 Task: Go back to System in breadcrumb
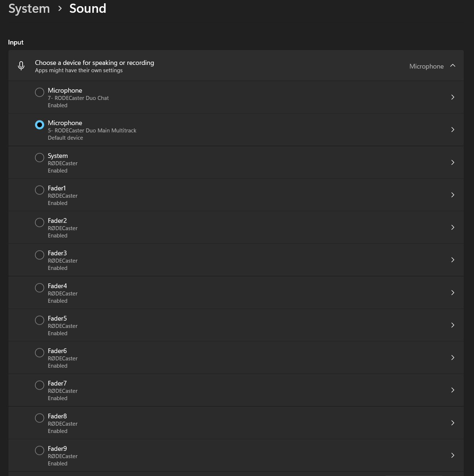[x=29, y=8]
